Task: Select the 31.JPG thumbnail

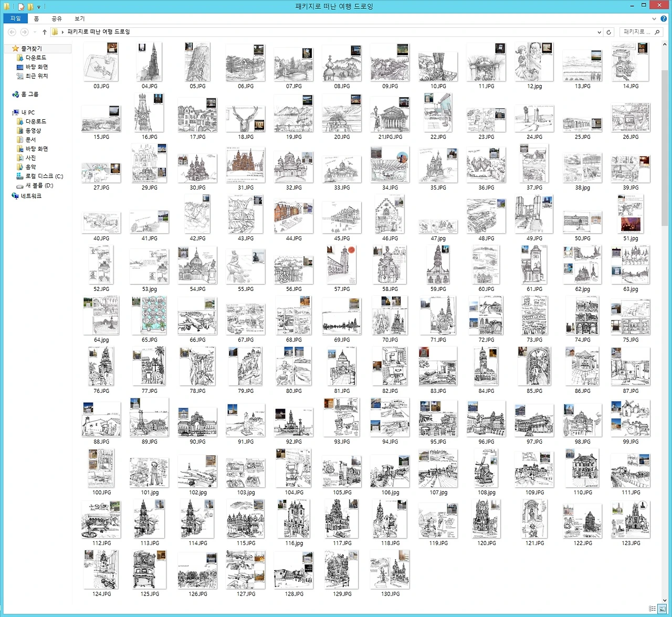Action: tap(246, 164)
